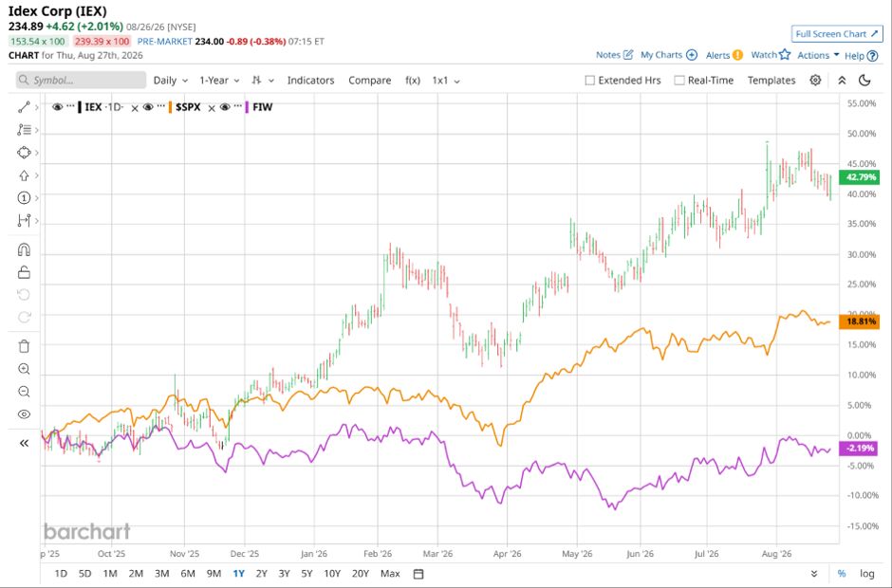Click the double up-arrow collapse header icon

(x=842, y=81)
